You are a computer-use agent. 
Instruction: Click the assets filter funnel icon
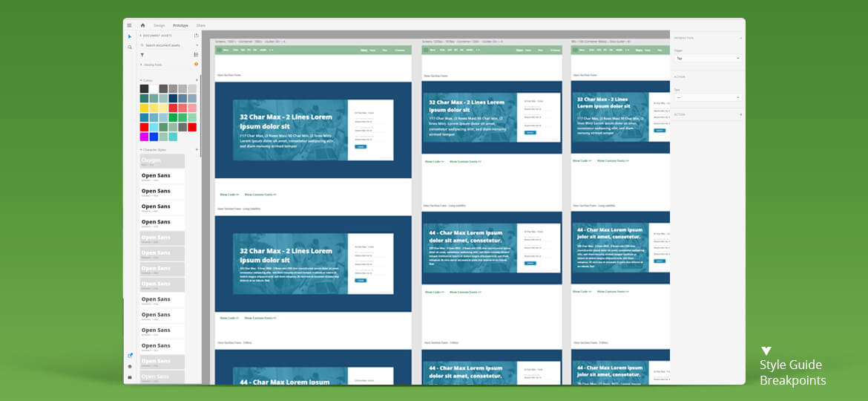(142, 55)
